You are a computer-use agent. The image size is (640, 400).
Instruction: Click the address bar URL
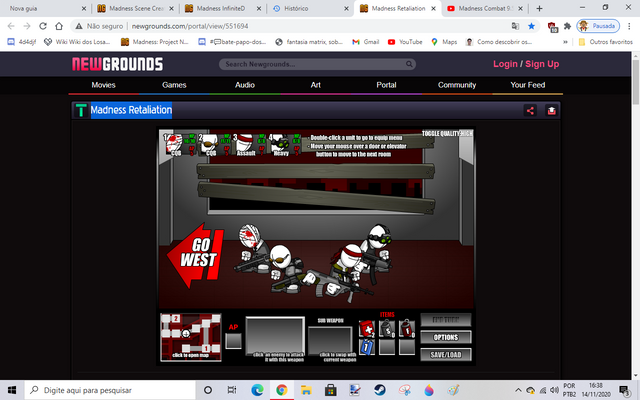point(190,26)
